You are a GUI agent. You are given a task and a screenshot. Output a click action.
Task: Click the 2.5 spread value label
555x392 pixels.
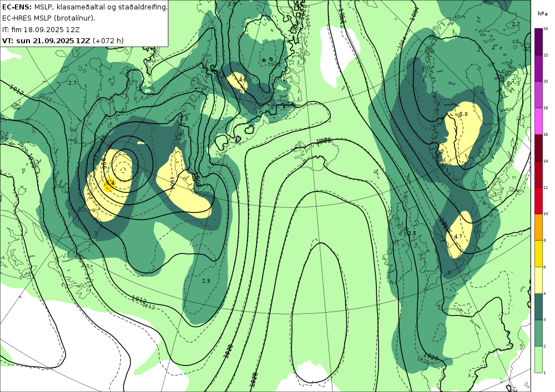point(412,233)
